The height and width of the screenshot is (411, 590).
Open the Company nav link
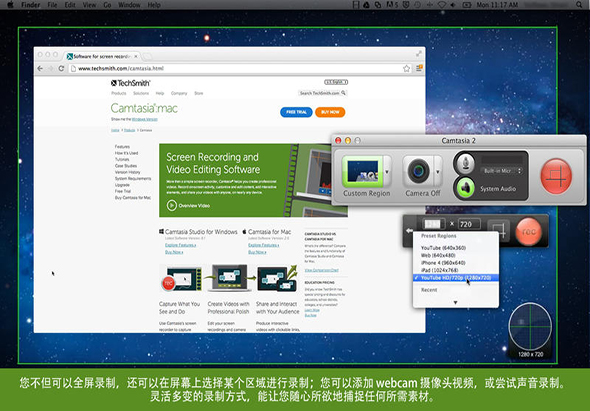pos(179,93)
